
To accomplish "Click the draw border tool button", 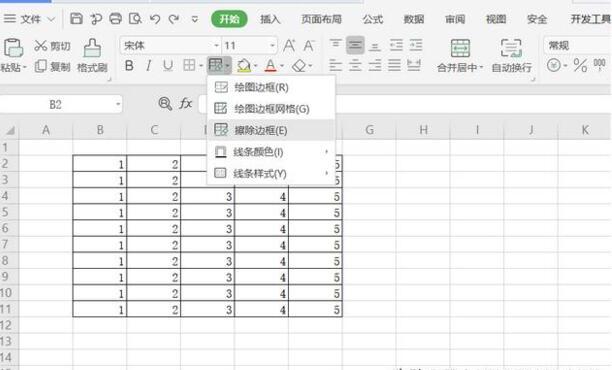I will pos(216,65).
